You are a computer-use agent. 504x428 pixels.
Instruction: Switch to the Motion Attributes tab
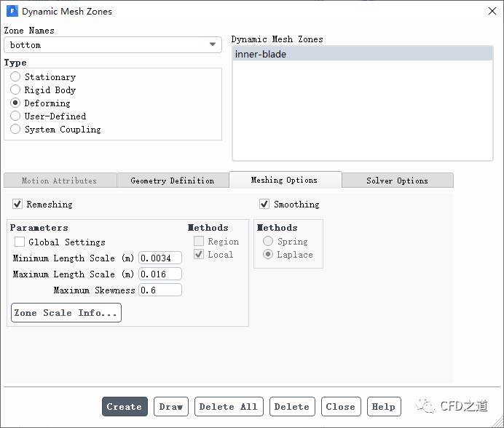[x=60, y=181]
